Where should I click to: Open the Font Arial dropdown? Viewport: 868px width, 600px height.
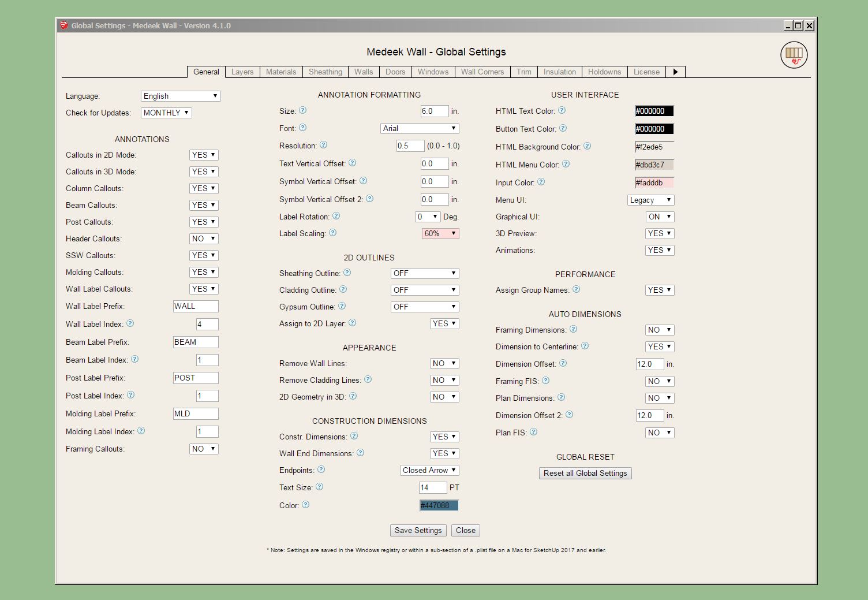(420, 128)
